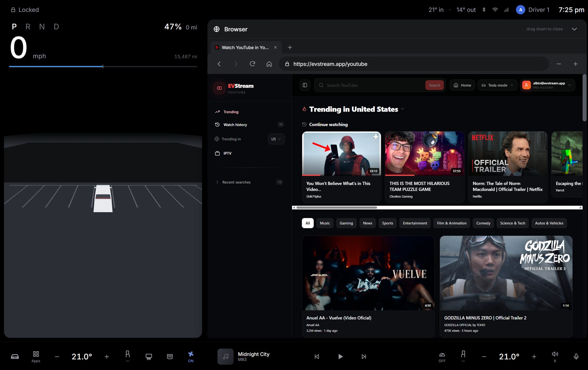
Task: Open the albin@evstream.app account menu
Action: tap(548, 85)
